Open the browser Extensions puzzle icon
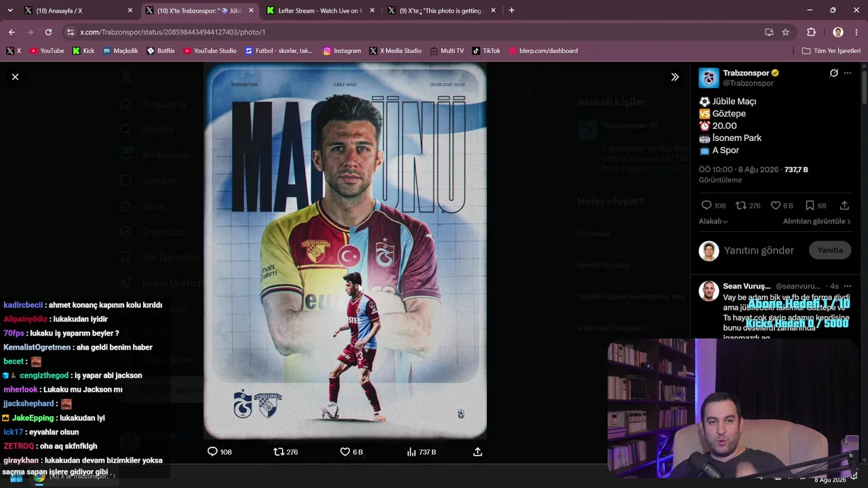 click(x=811, y=32)
